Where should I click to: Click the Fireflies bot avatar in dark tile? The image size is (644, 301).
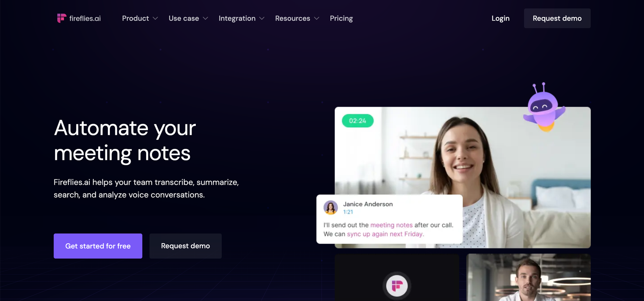click(397, 286)
